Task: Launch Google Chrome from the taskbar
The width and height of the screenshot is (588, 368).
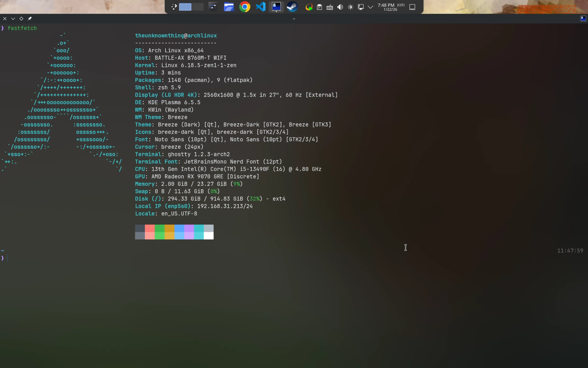Action: [x=245, y=7]
